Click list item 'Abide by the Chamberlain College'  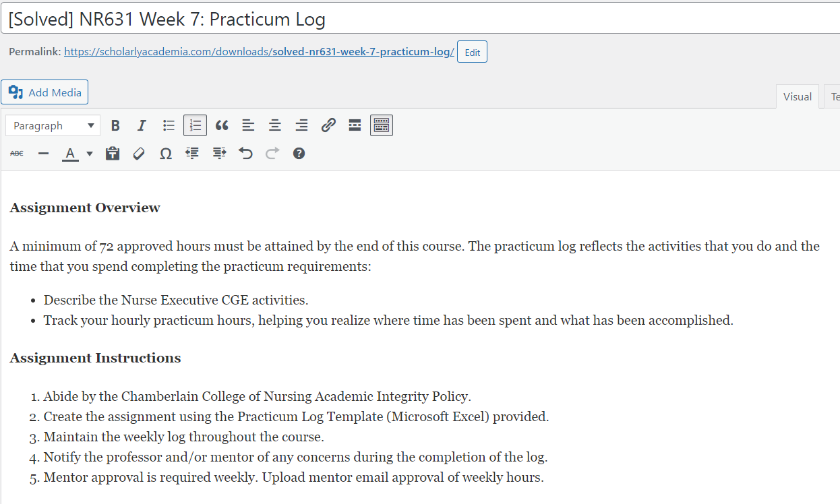click(x=258, y=396)
